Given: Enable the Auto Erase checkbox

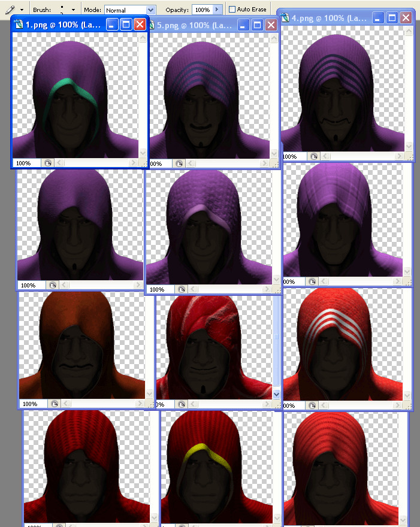Looking at the screenshot, I should (x=232, y=10).
